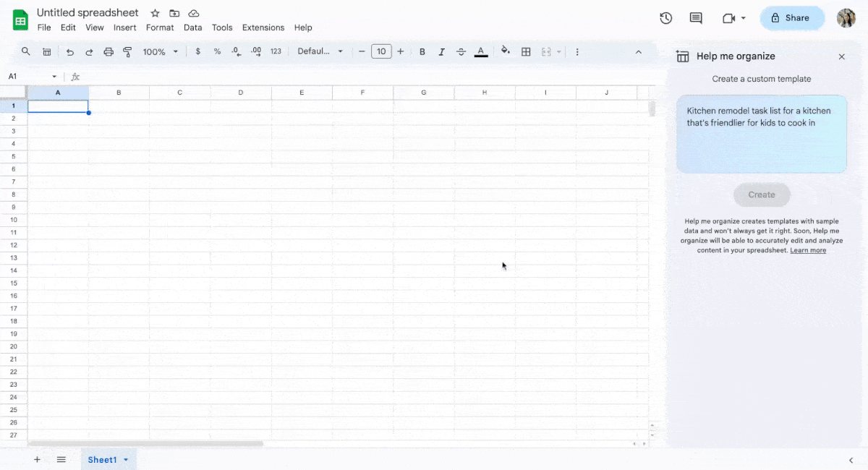Viewport: 868px width, 470px height.
Task: Open the View menu
Action: [95, 27]
